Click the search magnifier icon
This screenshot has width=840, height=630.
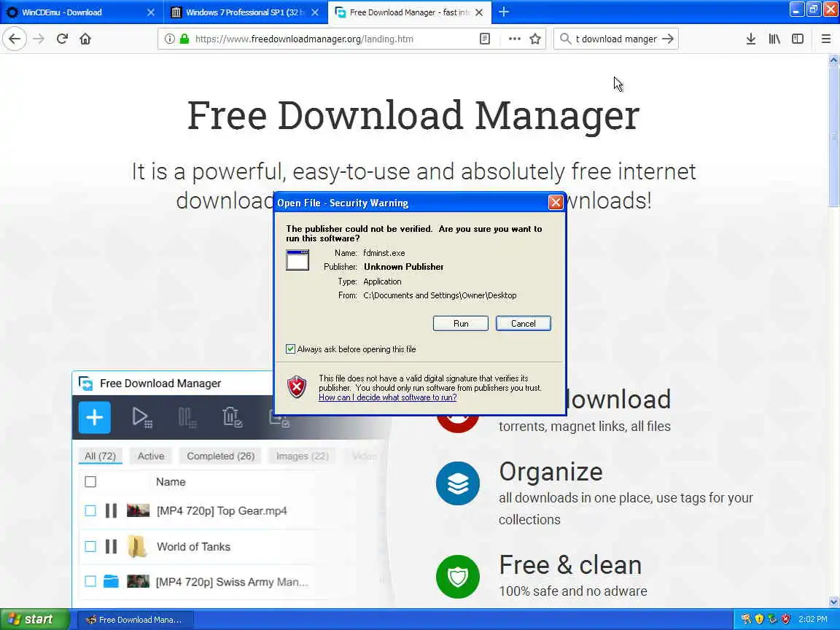pyautogui.click(x=565, y=39)
